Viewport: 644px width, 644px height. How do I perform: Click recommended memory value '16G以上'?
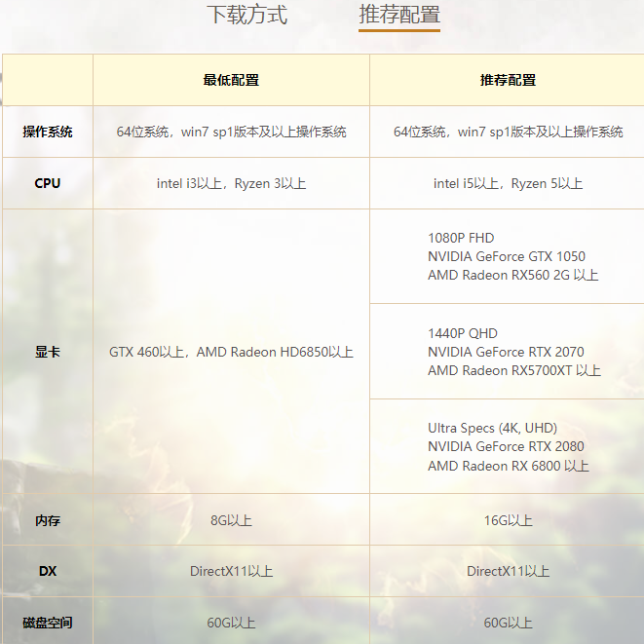pyautogui.click(x=508, y=520)
